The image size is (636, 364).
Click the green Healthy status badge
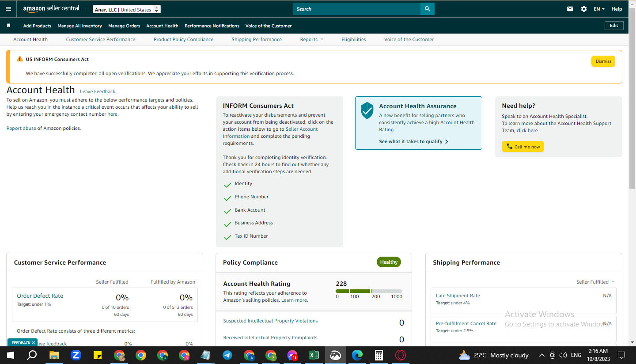click(389, 262)
